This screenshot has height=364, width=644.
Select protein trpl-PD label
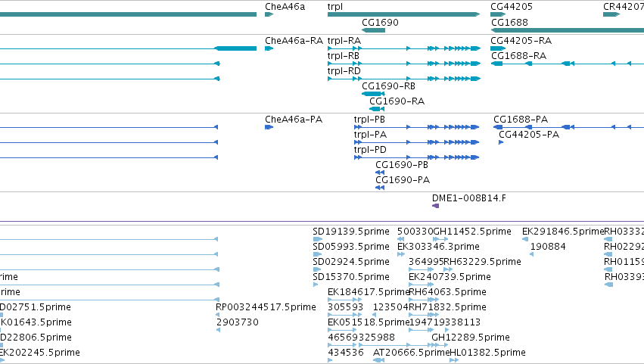(370, 150)
